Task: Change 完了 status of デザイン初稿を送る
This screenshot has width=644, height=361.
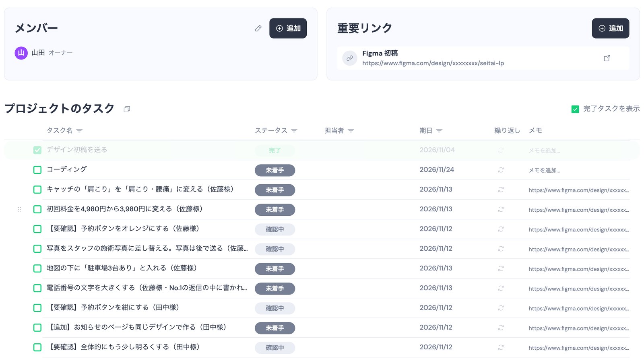Action: 275,151
